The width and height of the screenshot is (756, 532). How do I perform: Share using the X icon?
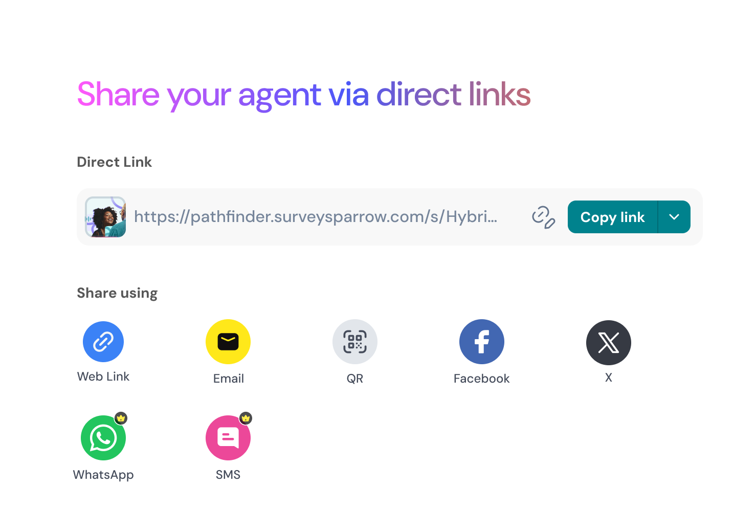click(x=609, y=343)
